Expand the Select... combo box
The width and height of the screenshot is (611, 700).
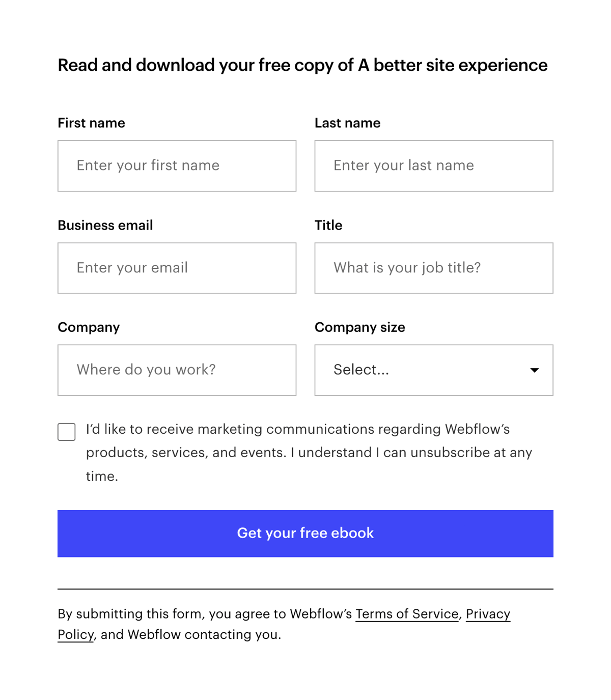[433, 370]
